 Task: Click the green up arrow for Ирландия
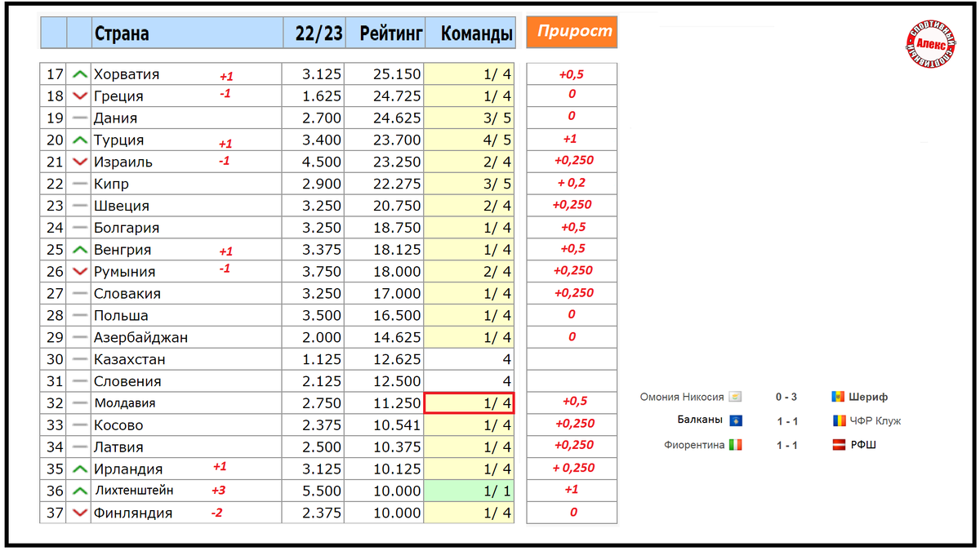coord(79,469)
